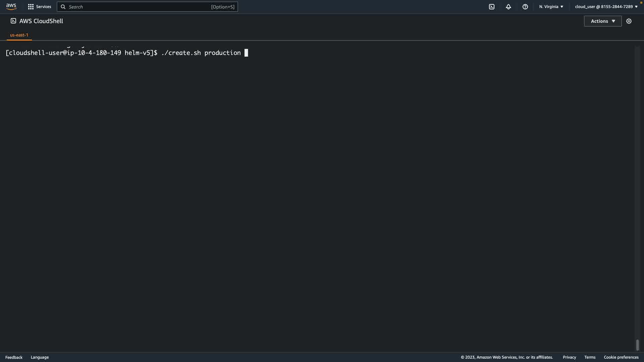Open the Actions dropdown menu
This screenshot has width=644, height=362.
pos(603,21)
